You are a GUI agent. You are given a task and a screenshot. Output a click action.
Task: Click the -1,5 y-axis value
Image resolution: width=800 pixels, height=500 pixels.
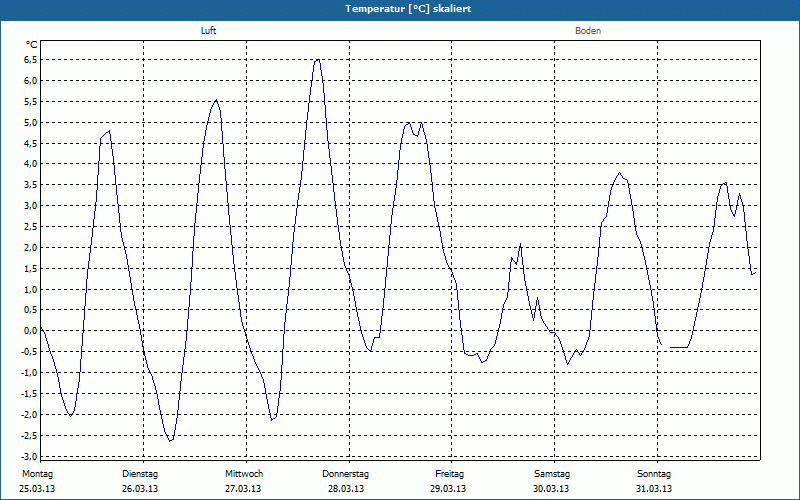tap(30, 393)
